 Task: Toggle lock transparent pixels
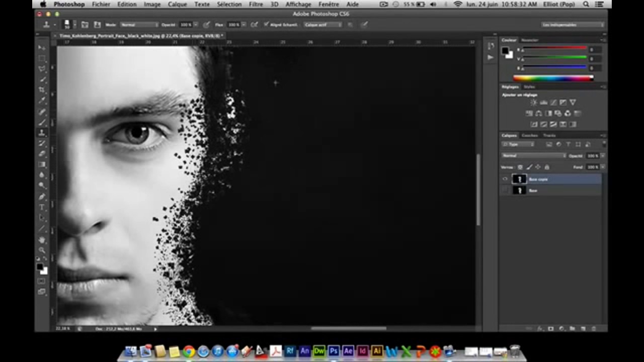520,167
